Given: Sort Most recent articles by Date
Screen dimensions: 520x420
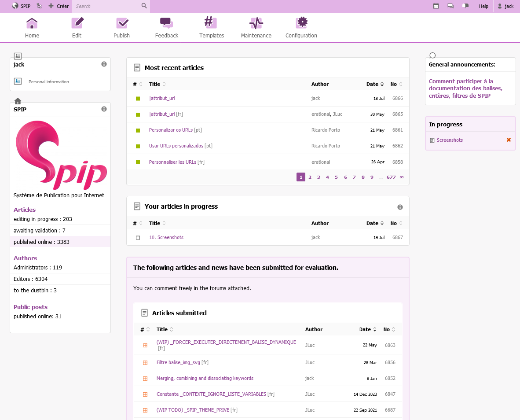Looking at the screenshot, I should tap(372, 84).
